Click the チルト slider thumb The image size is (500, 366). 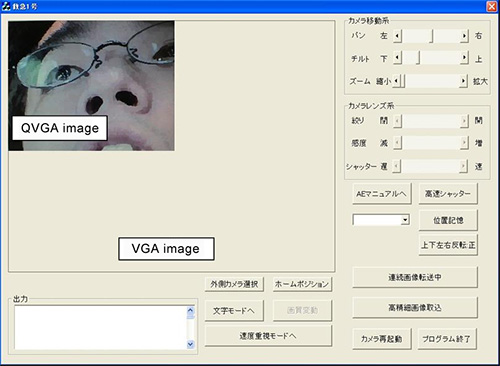(x=418, y=58)
